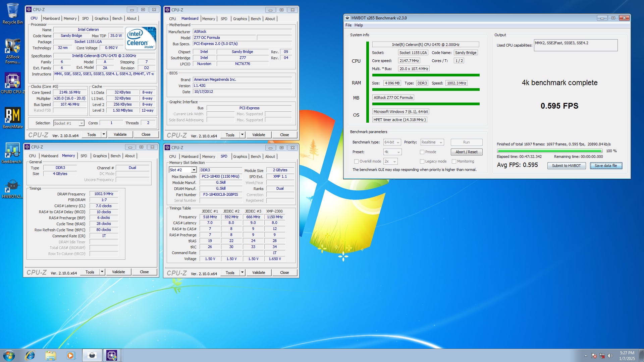Viewport: 644px width, 362px height.
Task: Click Submit to HWBOT button
Action: click(566, 166)
